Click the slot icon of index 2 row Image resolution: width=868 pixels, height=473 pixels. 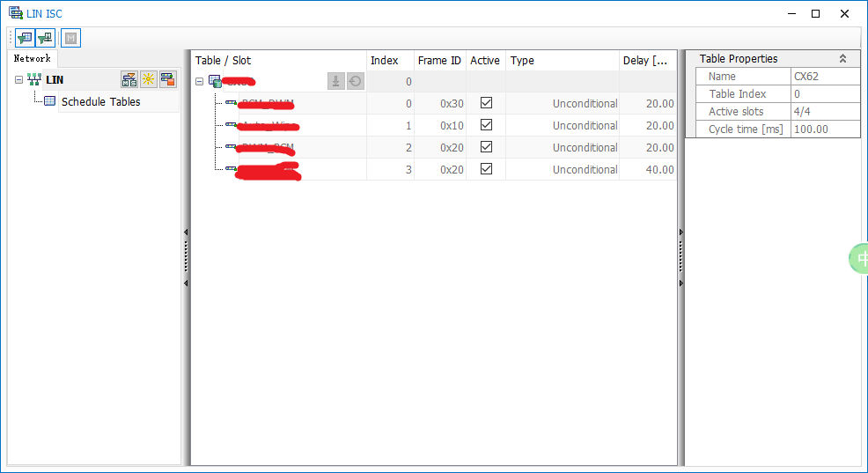[231, 147]
